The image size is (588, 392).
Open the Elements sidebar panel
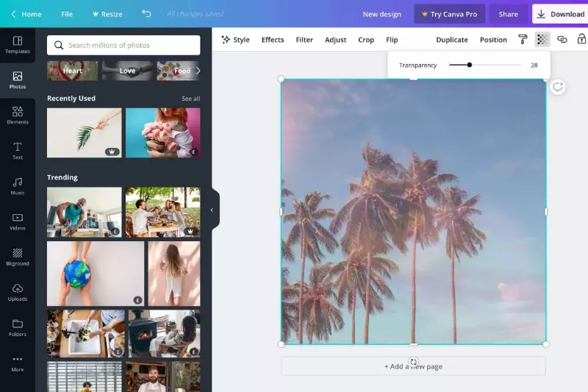[x=18, y=115]
